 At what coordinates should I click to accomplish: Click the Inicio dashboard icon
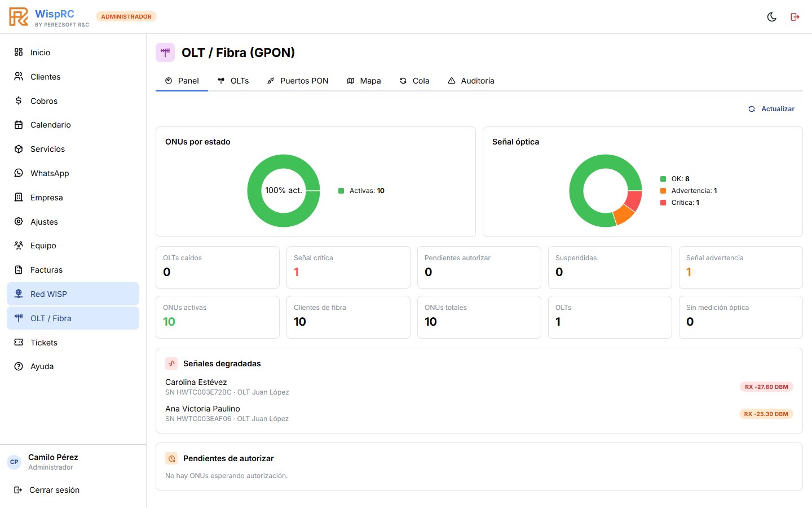tap(19, 52)
